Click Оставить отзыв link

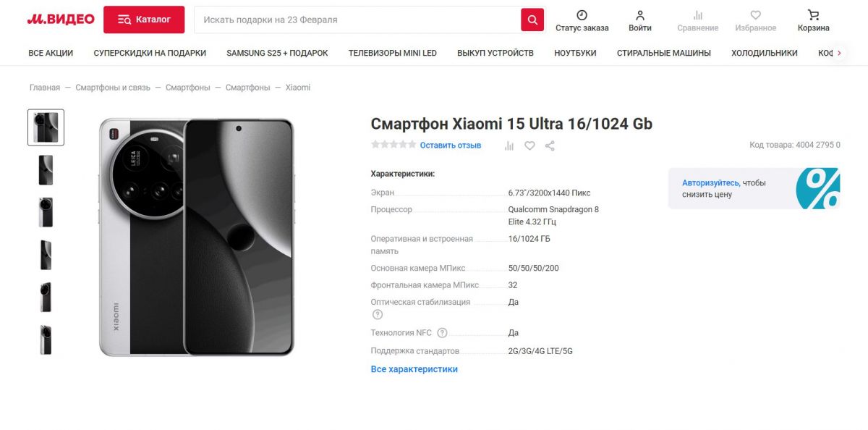point(451,146)
